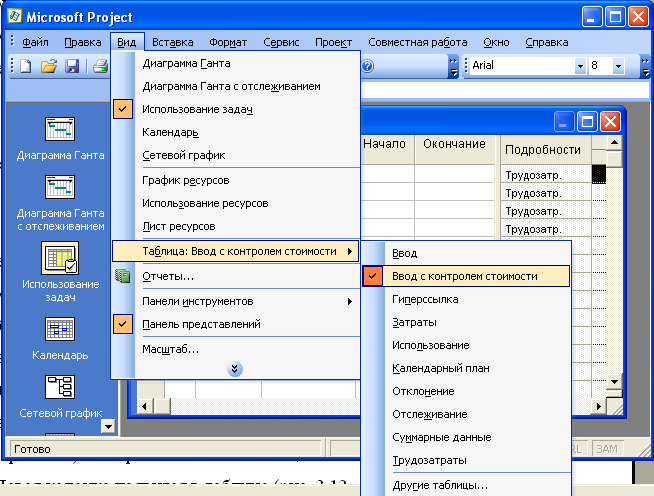Open the Окно menu
This screenshot has width=654, height=496.
coord(496,43)
